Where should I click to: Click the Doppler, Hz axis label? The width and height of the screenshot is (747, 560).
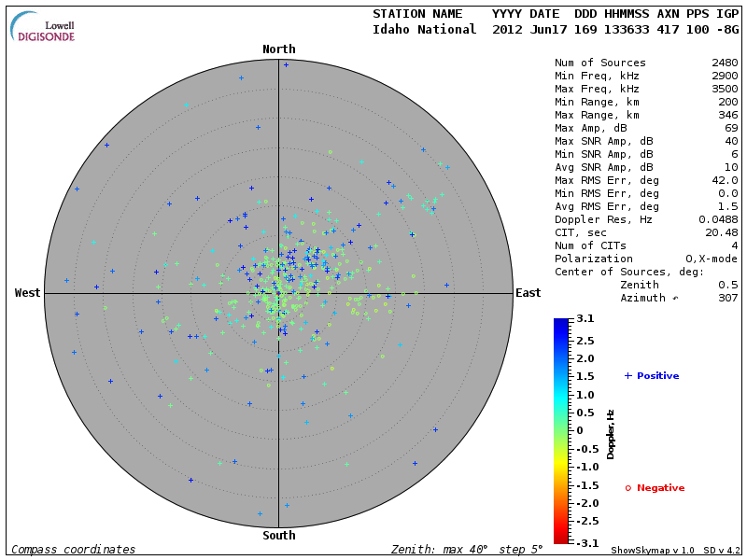611,434
